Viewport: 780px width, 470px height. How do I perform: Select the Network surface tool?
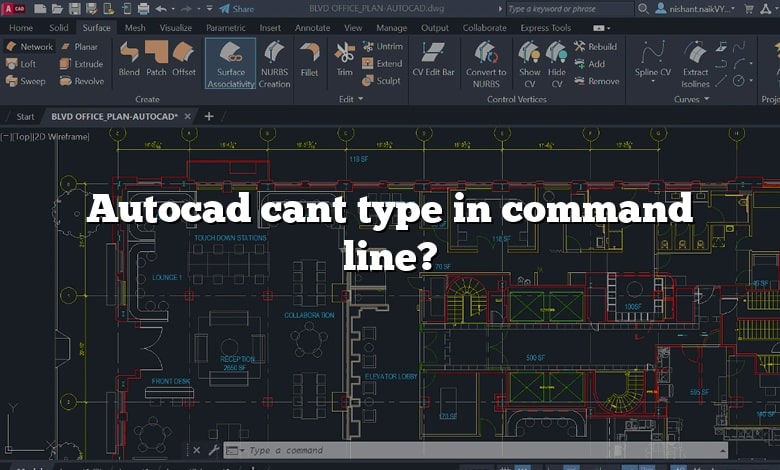click(30, 47)
